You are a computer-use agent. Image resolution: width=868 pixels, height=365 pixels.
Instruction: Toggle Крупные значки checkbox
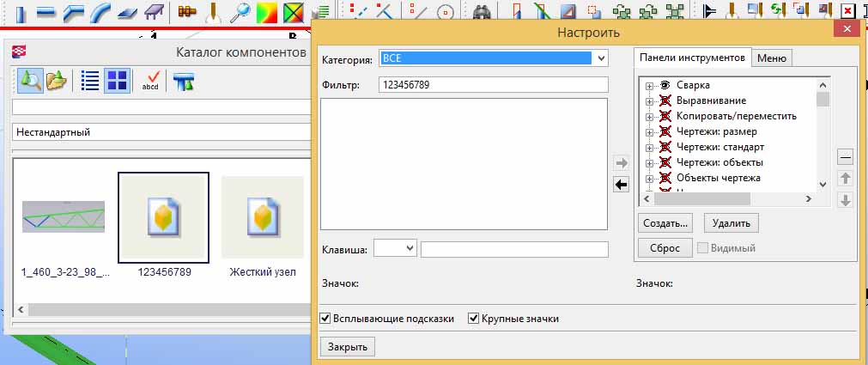473,319
